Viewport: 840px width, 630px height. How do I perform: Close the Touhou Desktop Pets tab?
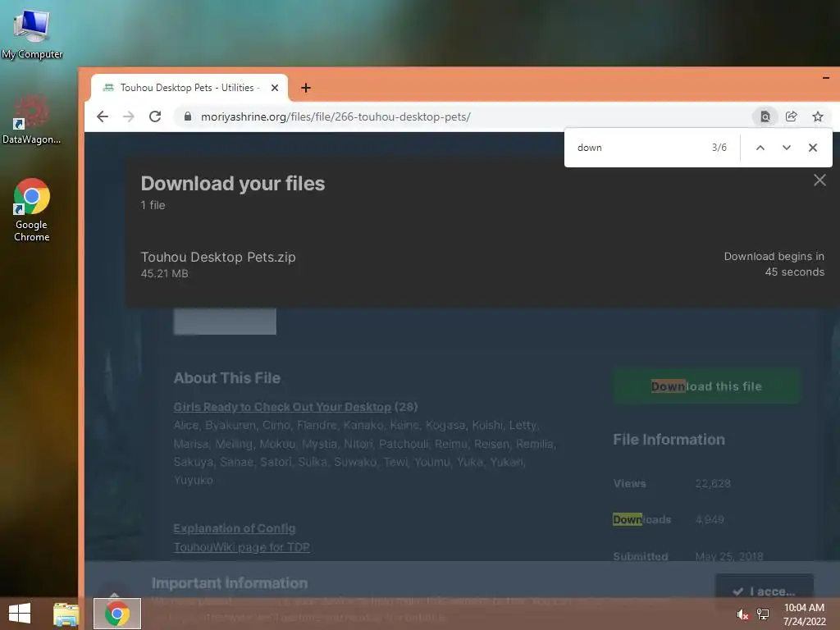275,87
